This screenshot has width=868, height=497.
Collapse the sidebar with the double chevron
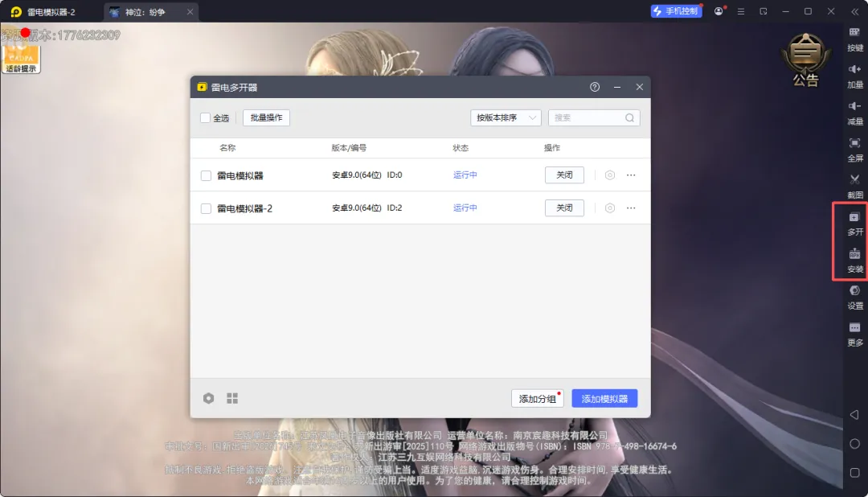coord(854,11)
